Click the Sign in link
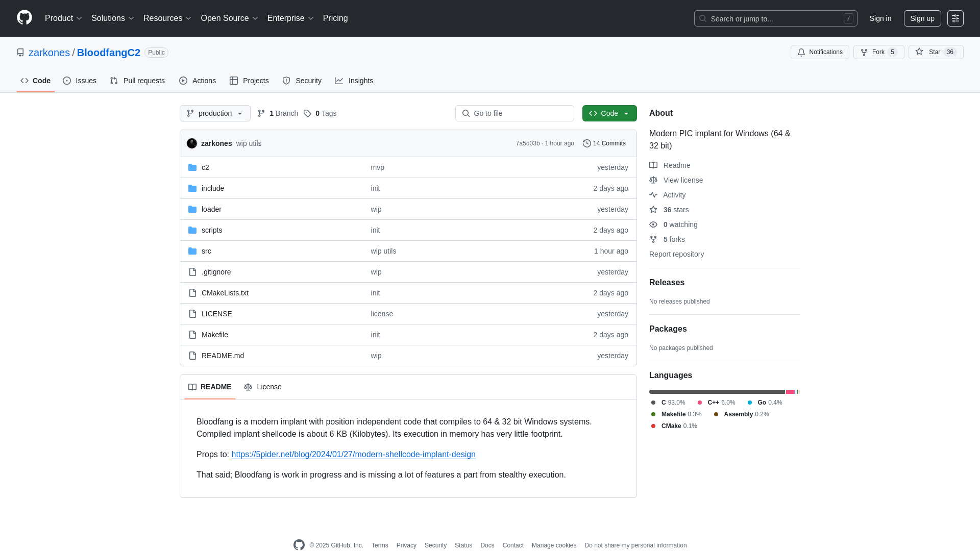 880,18
